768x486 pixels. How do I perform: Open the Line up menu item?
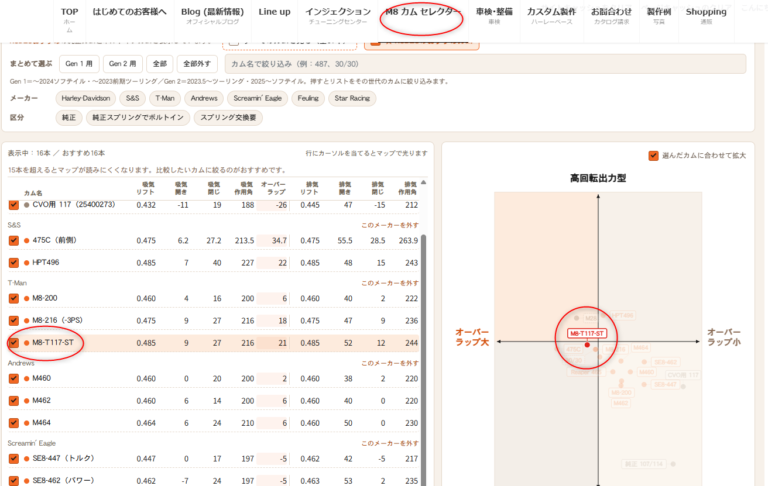pyautogui.click(x=274, y=12)
